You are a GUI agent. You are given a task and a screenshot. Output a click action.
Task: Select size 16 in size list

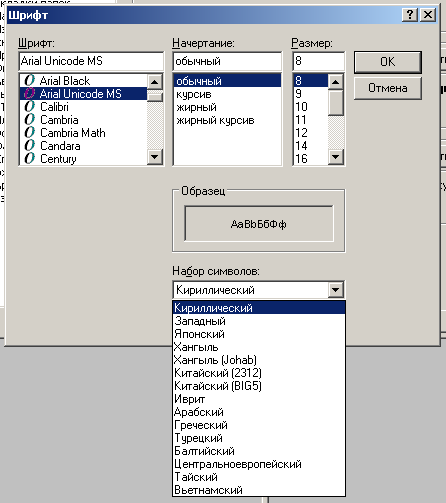[x=311, y=159]
